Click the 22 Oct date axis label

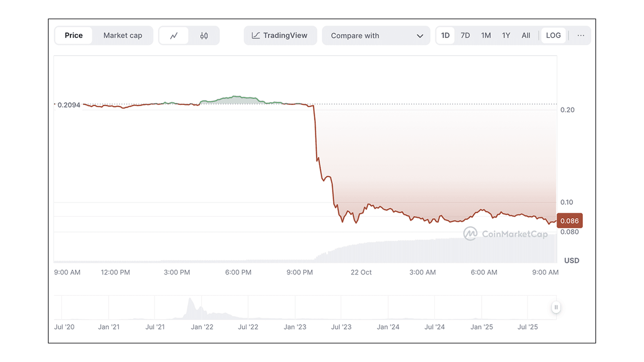pos(361,272)
